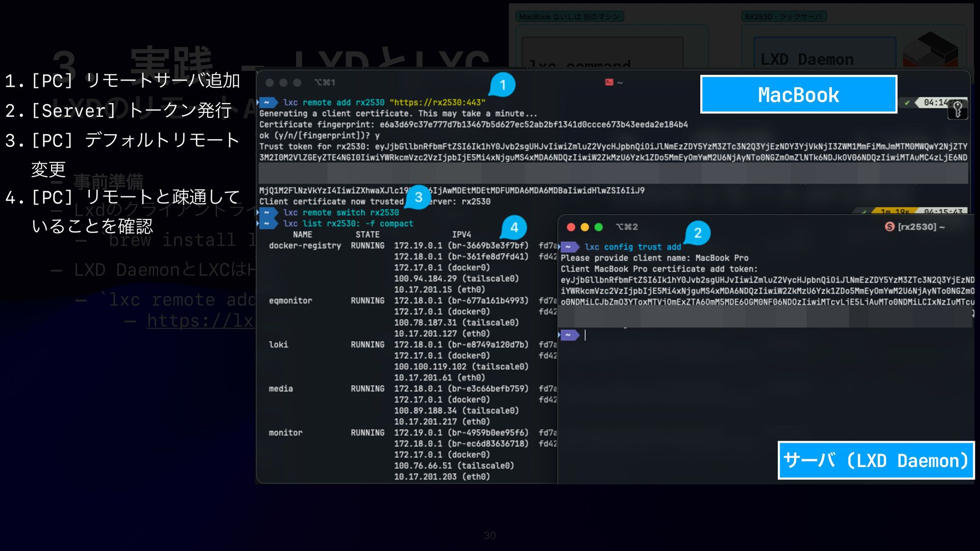Click the IPV4 column header
The image size is (980, 551).
click(x=461, y=235)
